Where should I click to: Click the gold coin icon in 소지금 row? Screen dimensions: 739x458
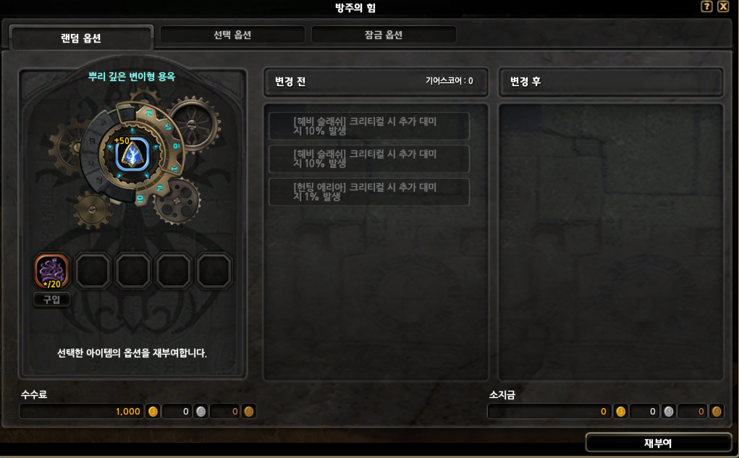pos(621,411)
